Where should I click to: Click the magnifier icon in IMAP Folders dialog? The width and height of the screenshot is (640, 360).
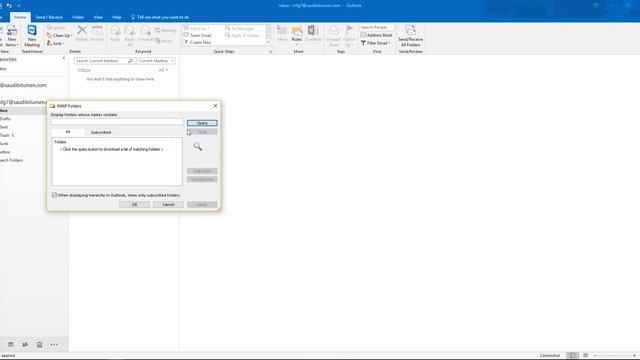(x=198, y=147)
